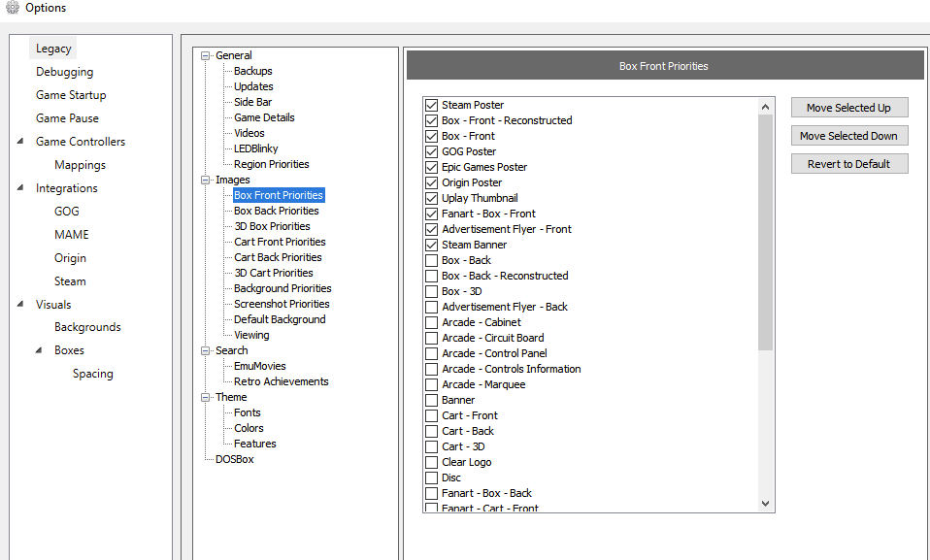Collapse the Visuals sidebar group
930x560 pixels.
pos(20,304)
